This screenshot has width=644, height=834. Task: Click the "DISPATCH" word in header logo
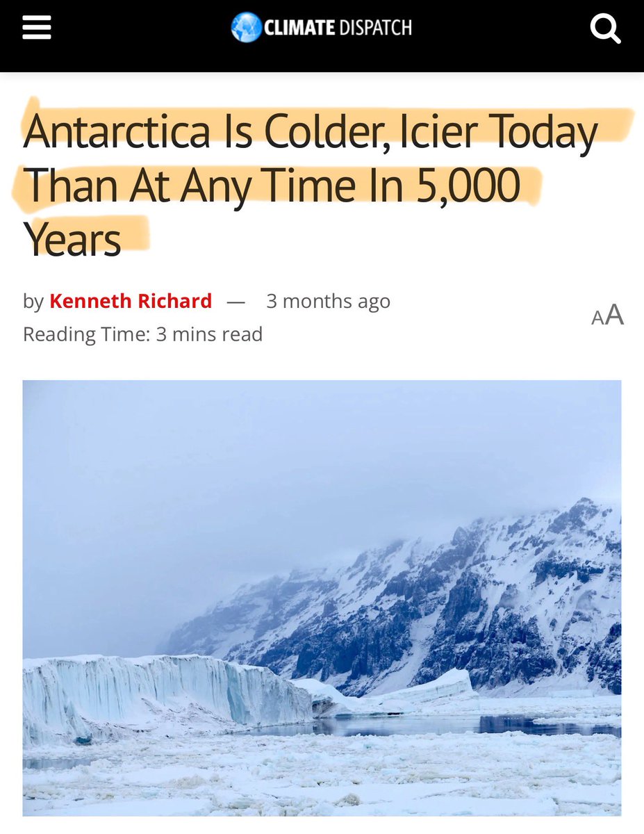(x=375, y=28)
